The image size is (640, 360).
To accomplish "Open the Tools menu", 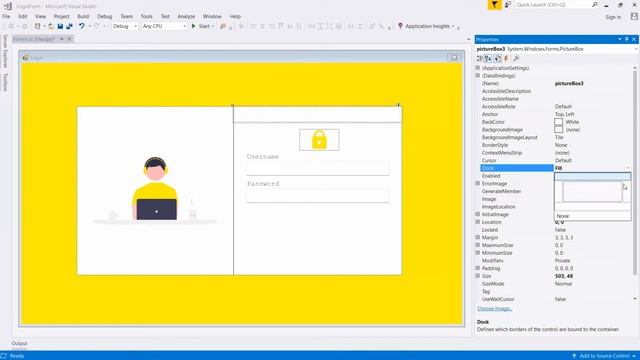I will coord(147,16).
